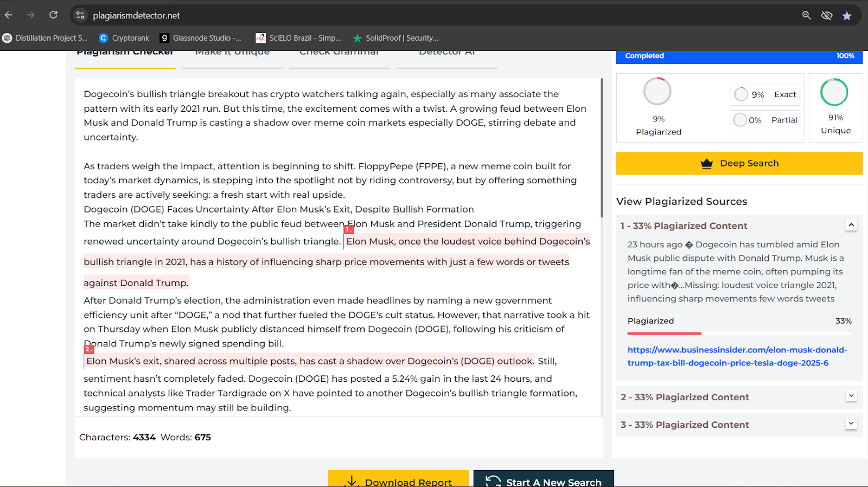Screen dimensions: 868x487
Task: Click highlighted sentence starting 'Elon Musk, once the loudest'
Action: (336, 262)
